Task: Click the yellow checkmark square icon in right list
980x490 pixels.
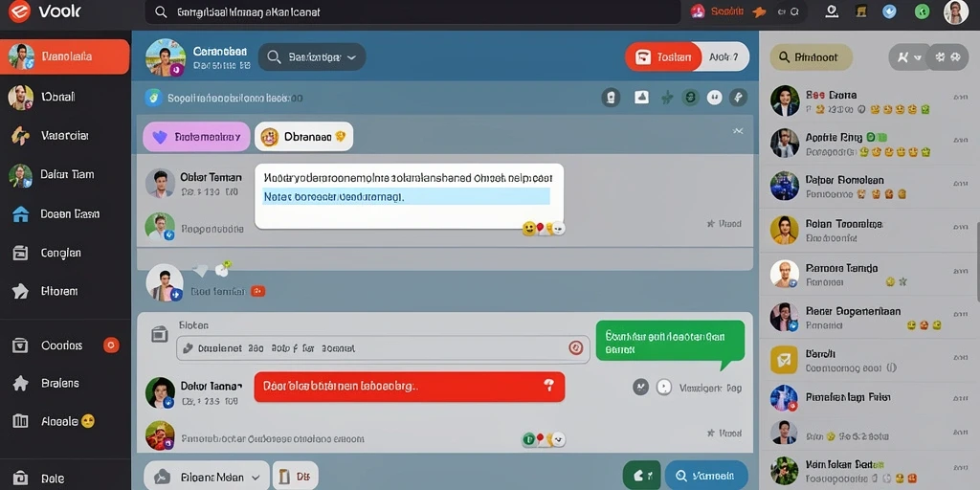Action: (784, 360)
